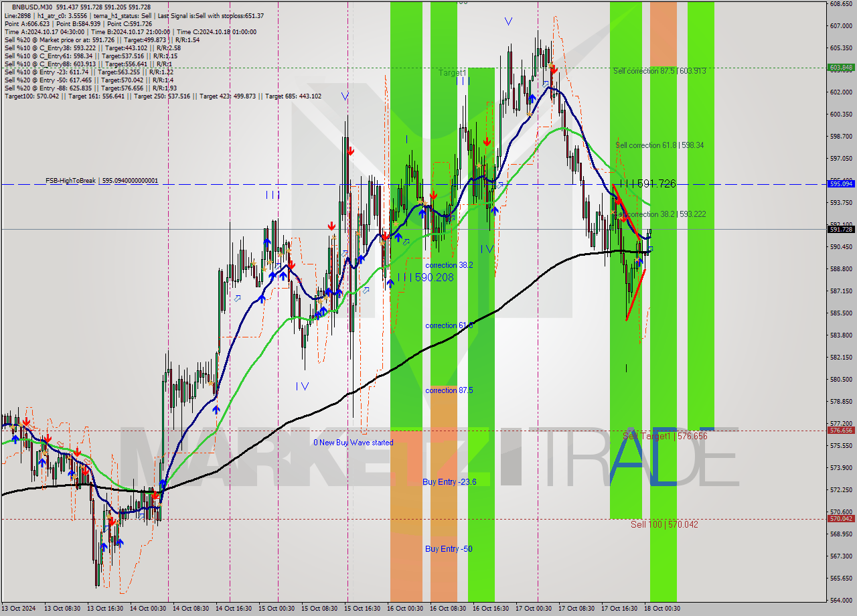Click the blue 'correction 87.5' label
Screen dimensions: 857x616
tap(449, 390)
